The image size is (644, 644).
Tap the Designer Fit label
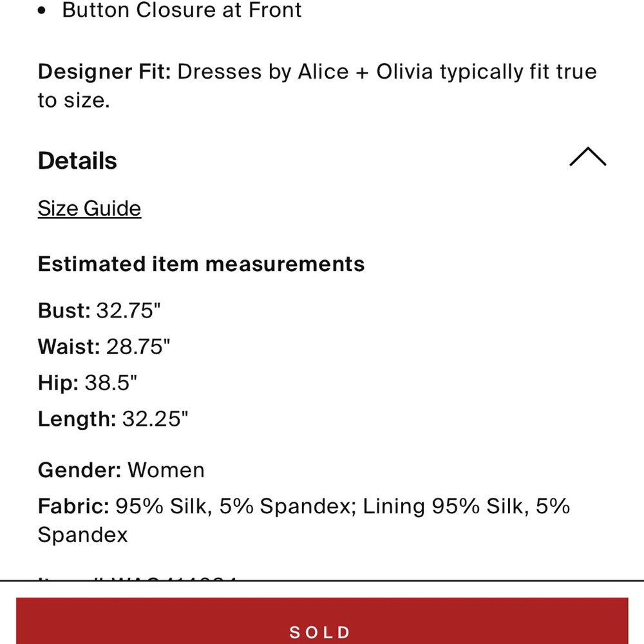tap(104, 72)
